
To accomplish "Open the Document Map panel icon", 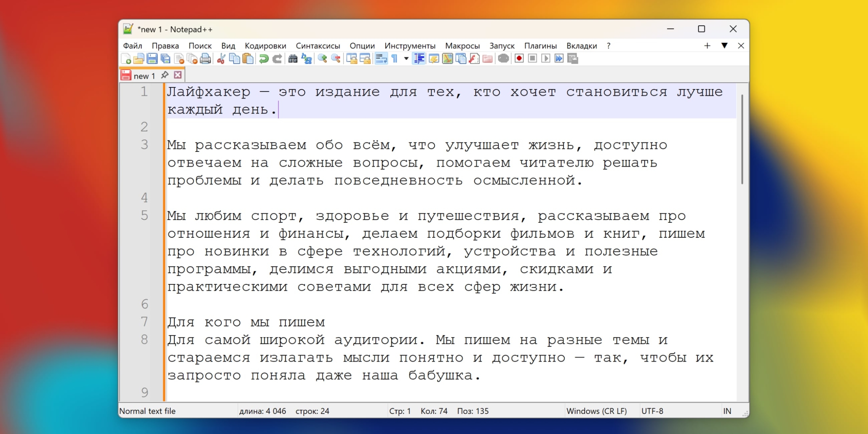I will [x=448, y=58].
